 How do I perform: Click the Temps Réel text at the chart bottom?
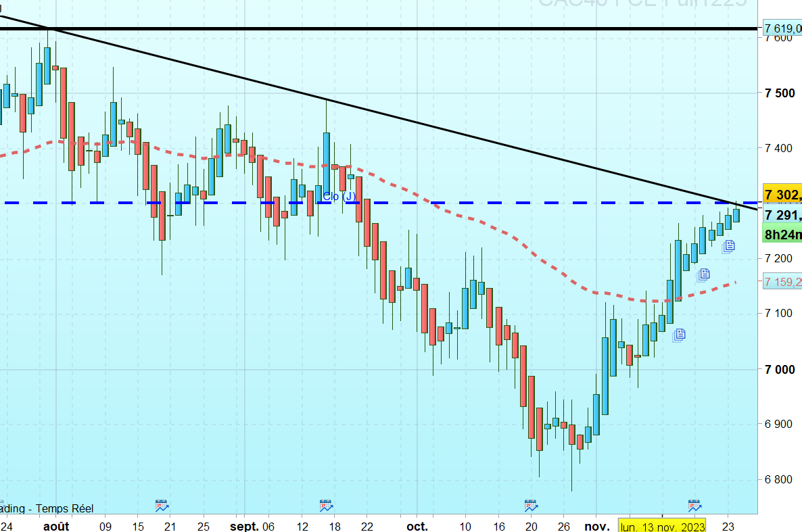64,508
